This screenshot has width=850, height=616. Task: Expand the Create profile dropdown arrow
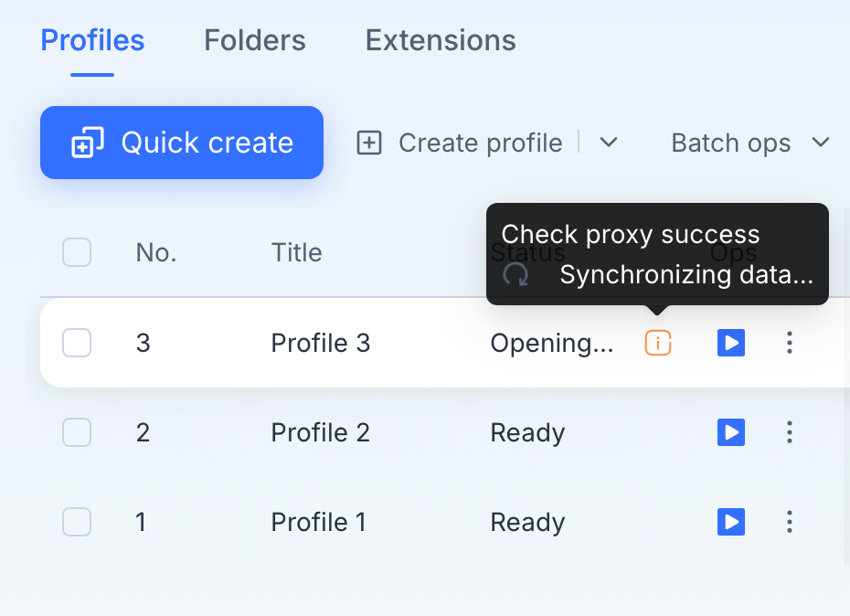point(609,143)
